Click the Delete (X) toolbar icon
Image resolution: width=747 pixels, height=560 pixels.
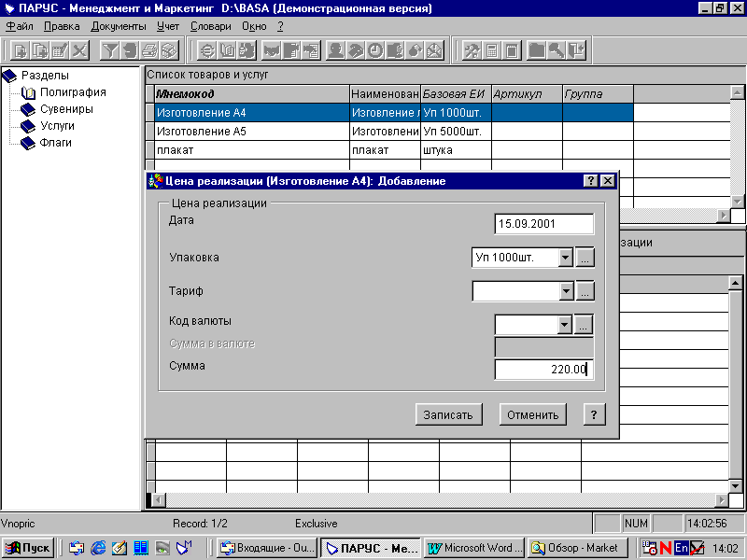tap(79, 50)
